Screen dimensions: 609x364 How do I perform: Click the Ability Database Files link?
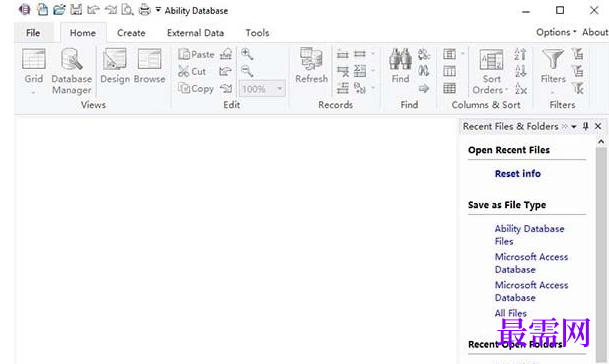(x=529, y=235)
